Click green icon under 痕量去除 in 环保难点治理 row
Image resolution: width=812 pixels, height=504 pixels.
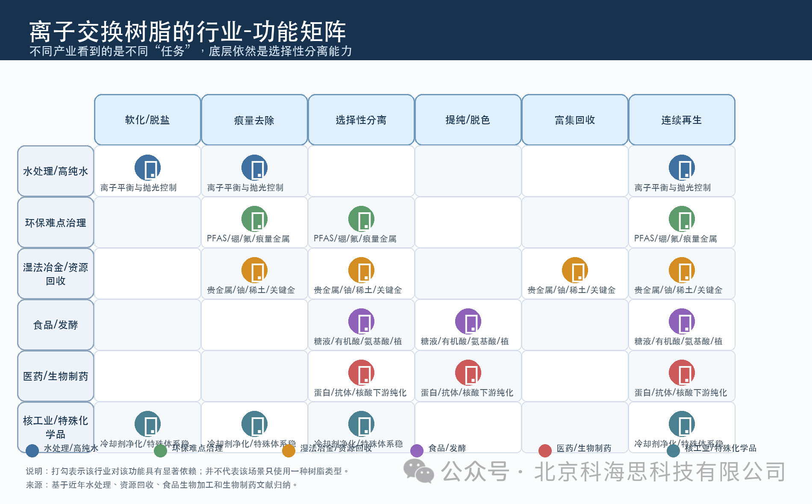tap(254, 219)
